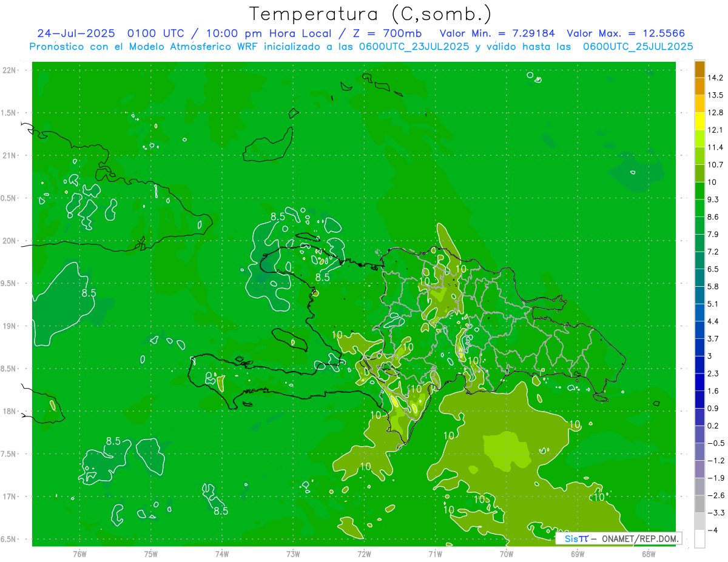Click the '14.2' colorbar value
Image resolution: width=728 pixels, height=562 pixels.
click(716, 78)
